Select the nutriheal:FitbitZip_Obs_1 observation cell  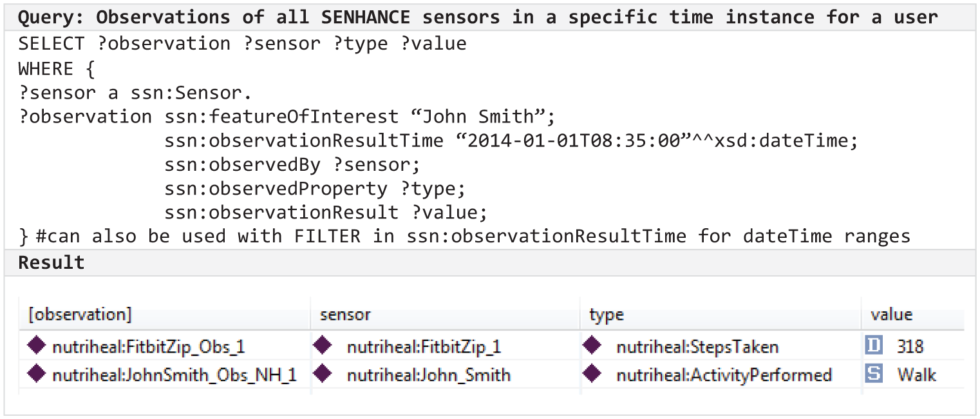click(x=165, y=346)
